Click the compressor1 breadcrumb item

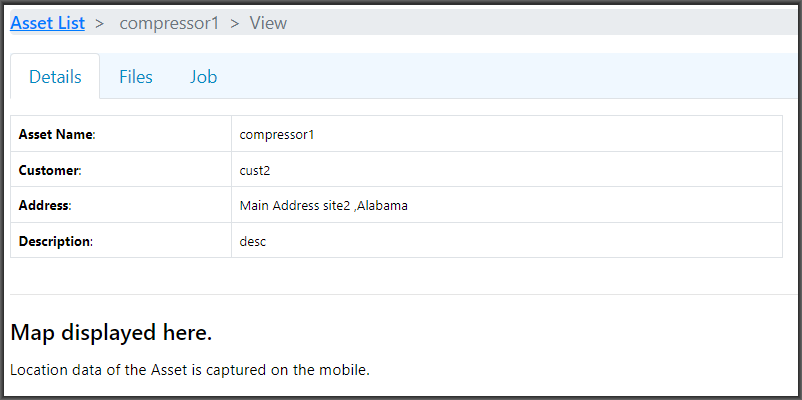click(x=169, y=22)
